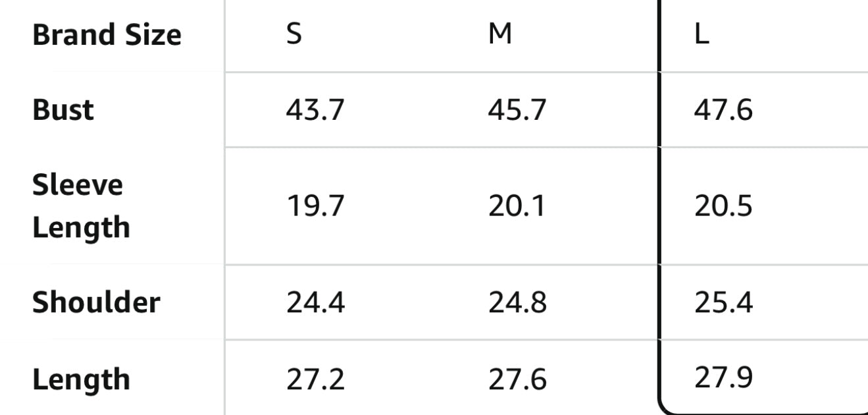
Task: Click the 27.6 length value
Action: [x=517, y=380]
